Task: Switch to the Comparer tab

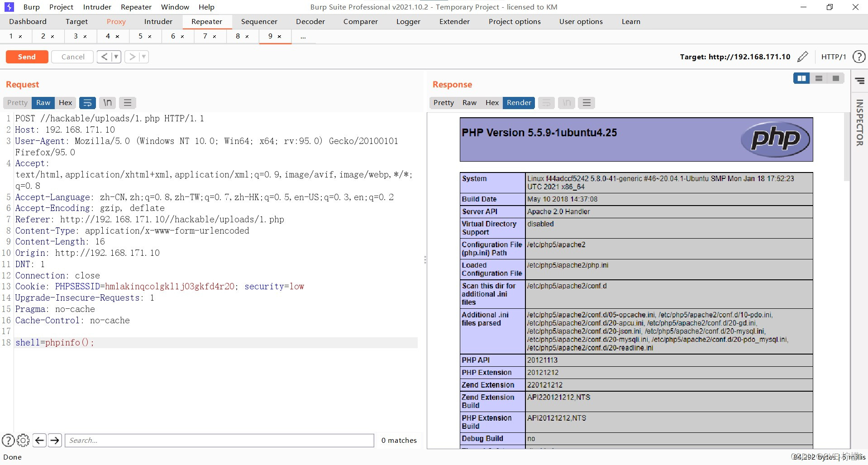Action: click(x=361, y=21)
